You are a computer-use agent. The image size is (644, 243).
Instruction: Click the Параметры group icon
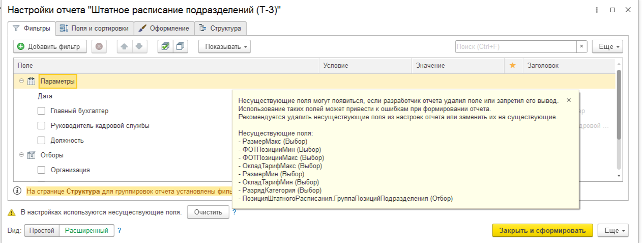tap(31, 82)
